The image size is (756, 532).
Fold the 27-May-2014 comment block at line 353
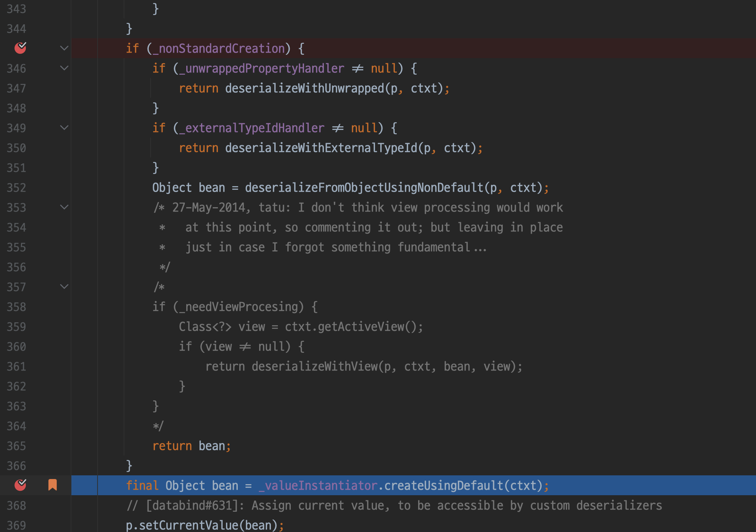pyautogui.click(x=64, y=207)
